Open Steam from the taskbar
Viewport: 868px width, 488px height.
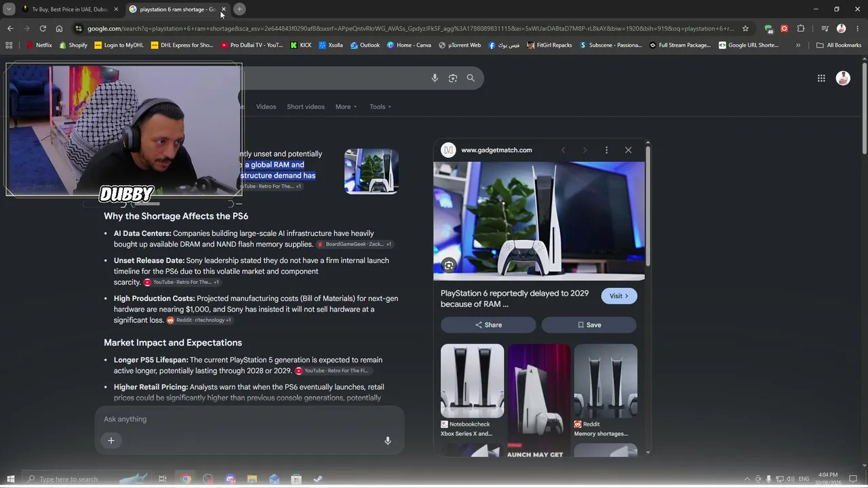(317, 479)
